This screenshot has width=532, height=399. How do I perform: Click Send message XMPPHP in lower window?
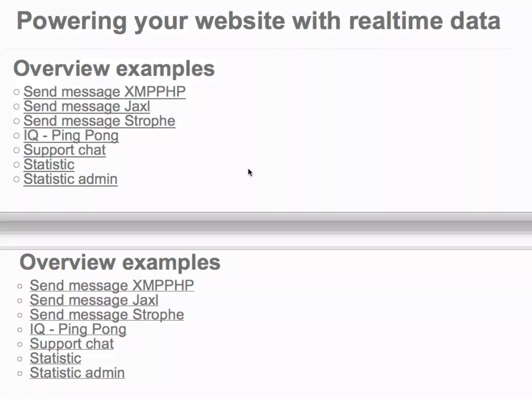(x=112, y=285)
